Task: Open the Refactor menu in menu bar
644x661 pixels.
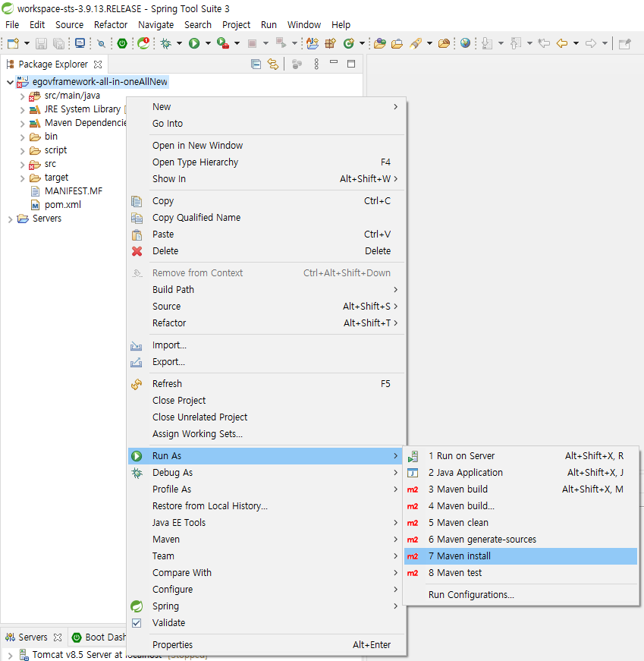Action: [111, 24]
